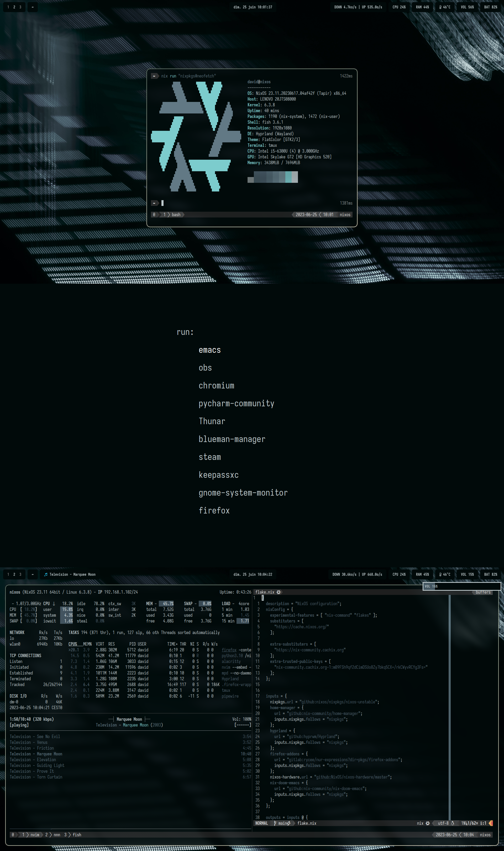Click the buffers label in nvim tabline
The width and height of the screenshot is (504, 851).
(x=483, y=592)
